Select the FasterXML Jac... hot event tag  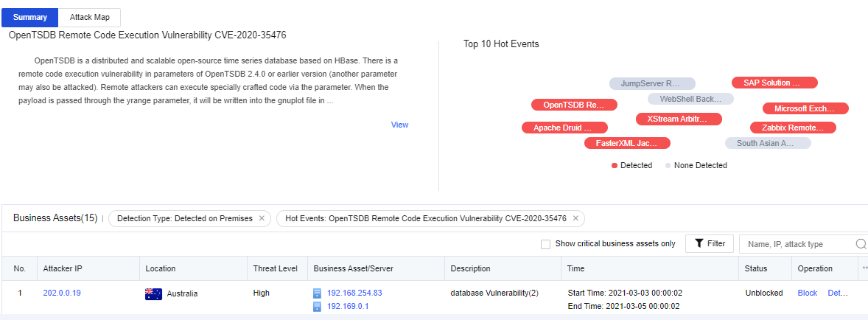[x=627, y=143]
